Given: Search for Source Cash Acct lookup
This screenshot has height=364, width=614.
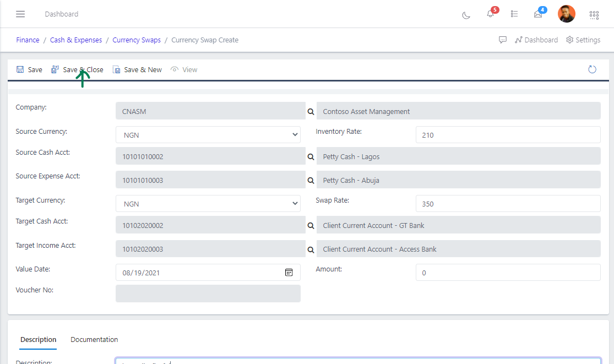Looking at the screenshot, I should [x=311, y=157].
